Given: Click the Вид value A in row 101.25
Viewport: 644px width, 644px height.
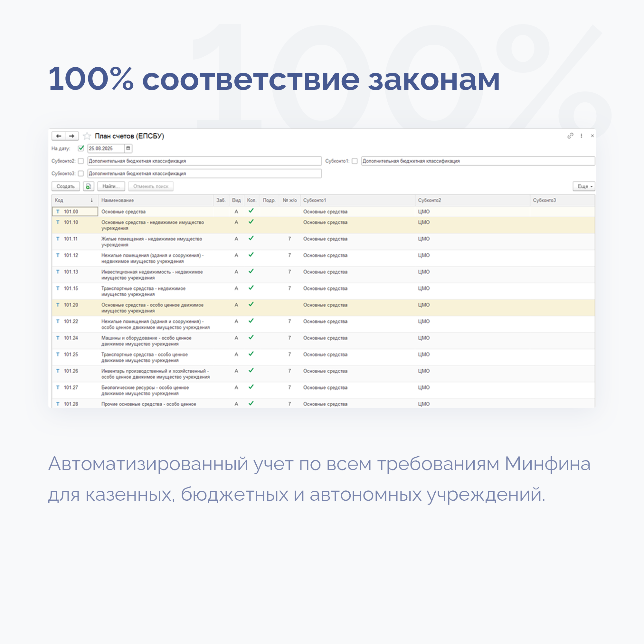Looking at the screenshot, I should pos(236,355).
